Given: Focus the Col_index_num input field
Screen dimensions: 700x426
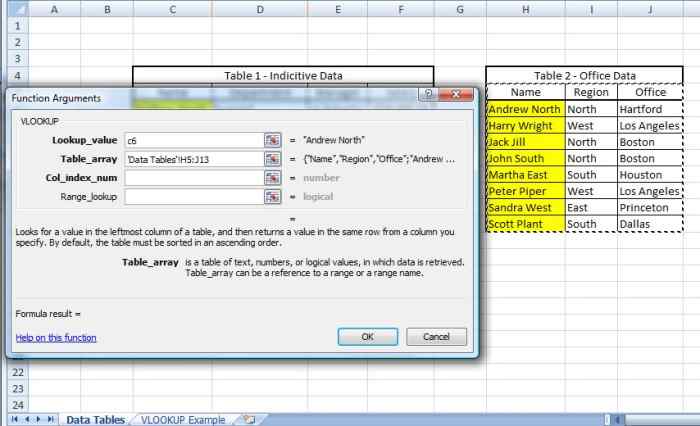Looking at the screenshot, I should coord(194,178).
